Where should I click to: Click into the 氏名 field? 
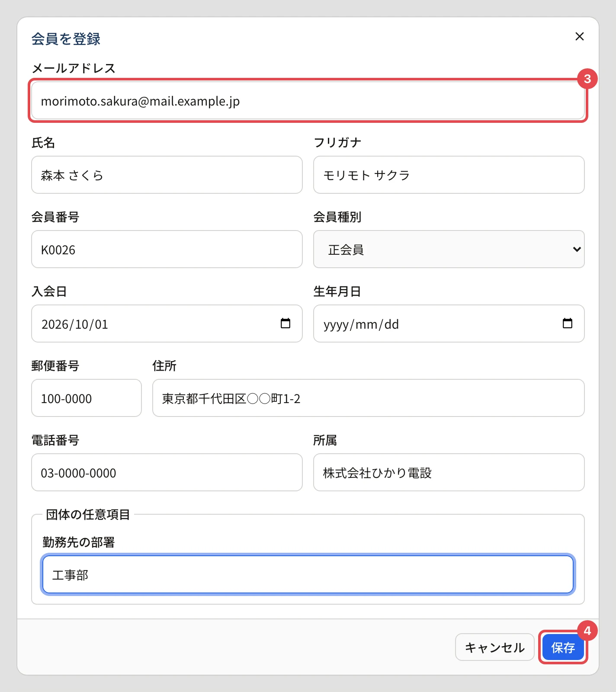(x=167, y=175)
